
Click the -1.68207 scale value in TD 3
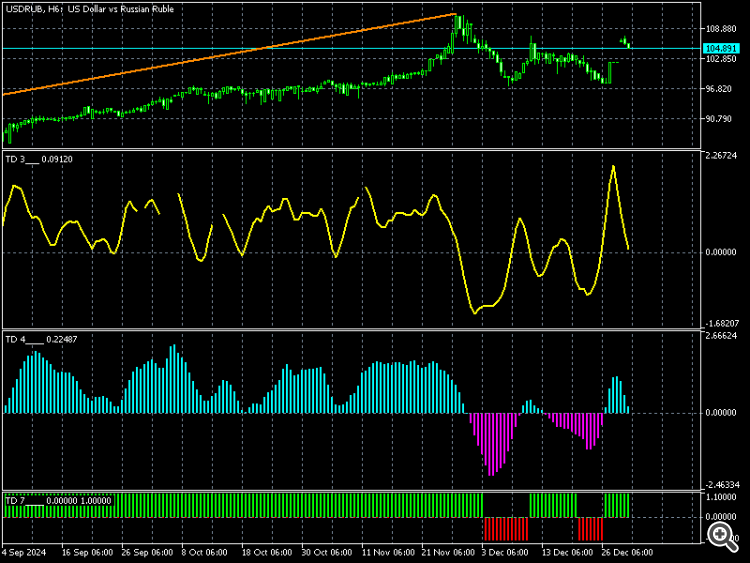click(x=721, y=323)
